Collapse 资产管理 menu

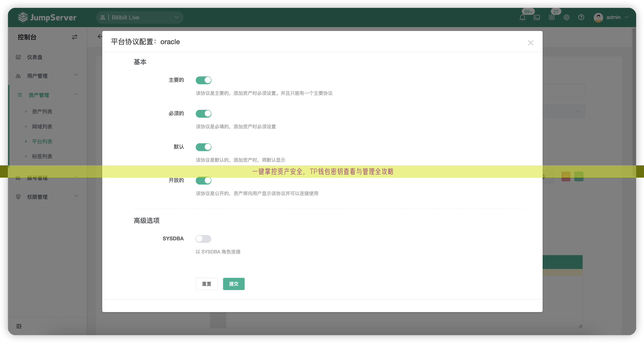click(x=47, y=95)
